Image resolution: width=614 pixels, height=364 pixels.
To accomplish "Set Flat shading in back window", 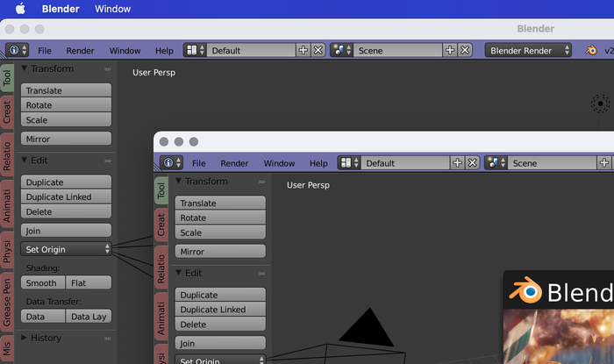I will (89, 282).
